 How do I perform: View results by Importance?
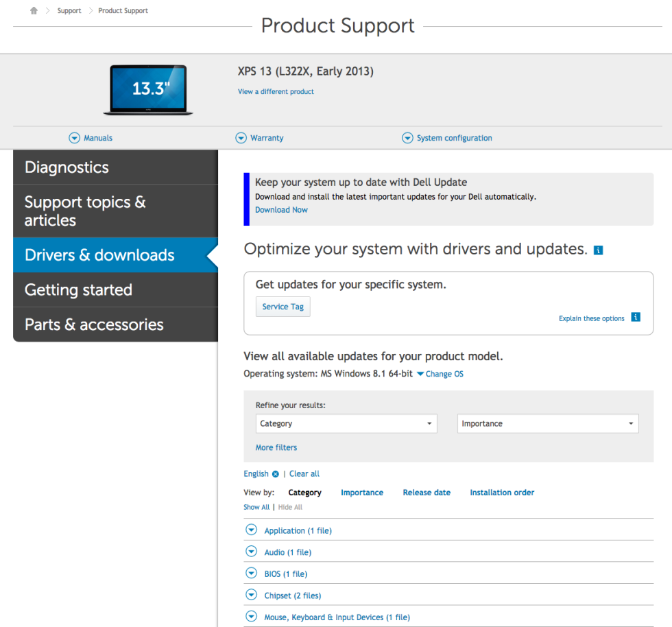click(362, 493)
